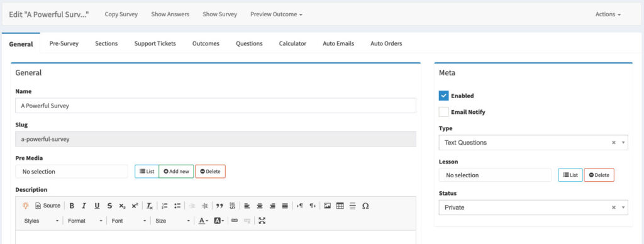644x244 pixels.
Task: Apply bold formatting
Action: point(72,206)
